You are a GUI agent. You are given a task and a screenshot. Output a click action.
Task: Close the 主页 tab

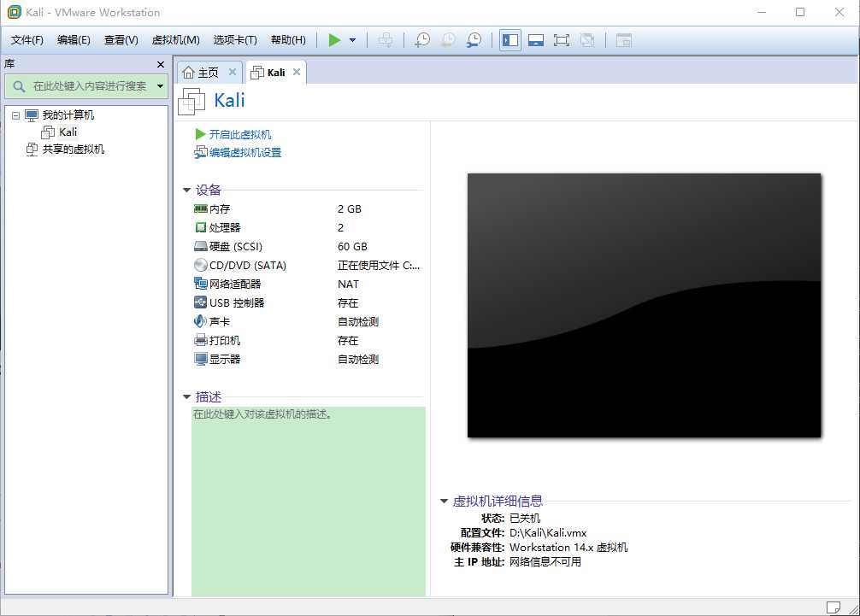(x=232, y=72)
